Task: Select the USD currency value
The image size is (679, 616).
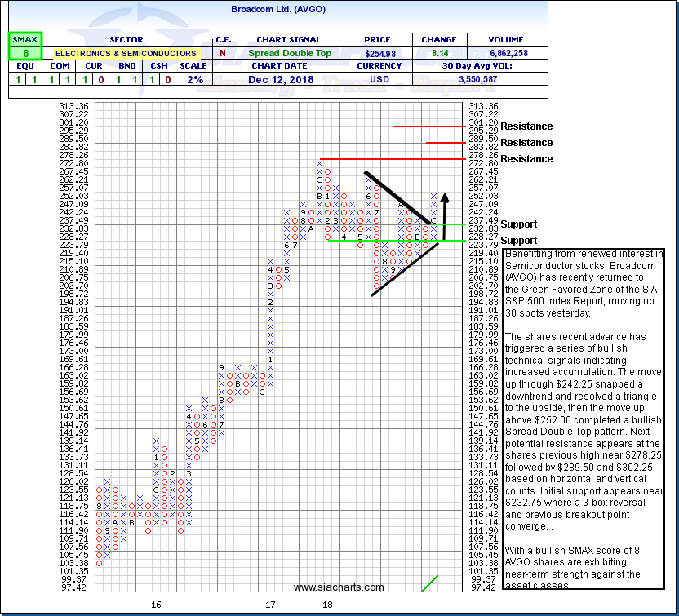Action: 379,79
